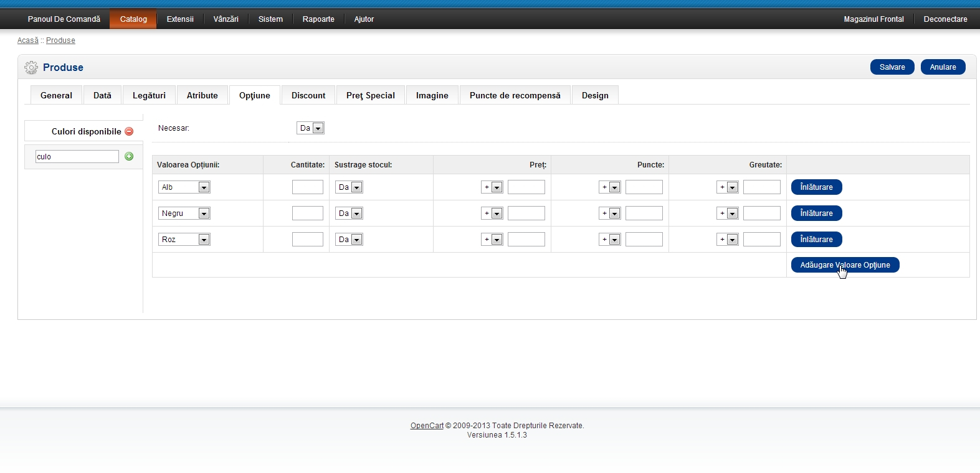Open the Catalog menu
This screenshot has height=473, width=980.
(x=133, y=19)
